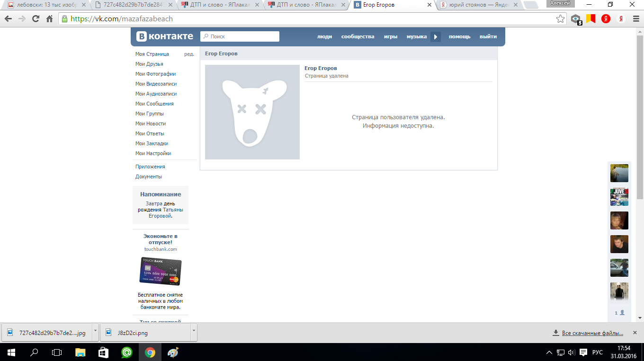Switch input language via РУС indicator
The width and height of the screenshot is (644, 361).
coord(598,352)
